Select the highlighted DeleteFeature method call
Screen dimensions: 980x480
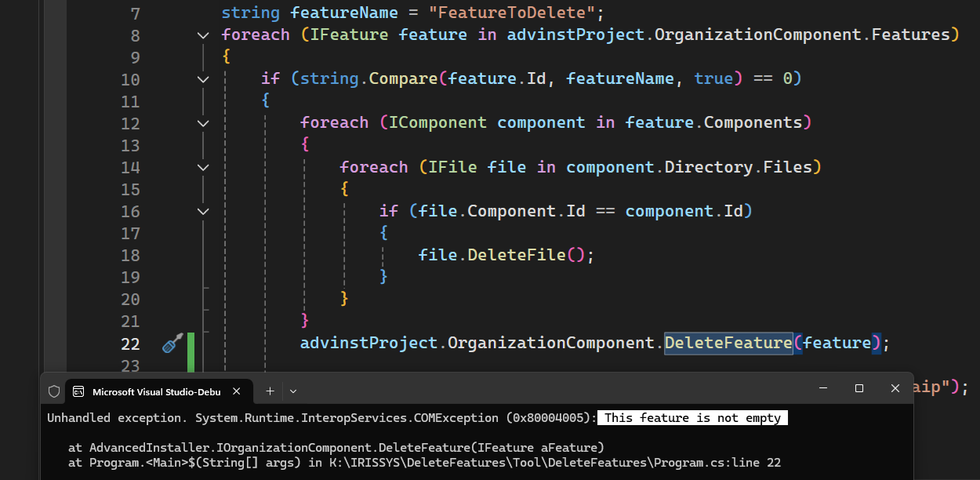[728, 343]
